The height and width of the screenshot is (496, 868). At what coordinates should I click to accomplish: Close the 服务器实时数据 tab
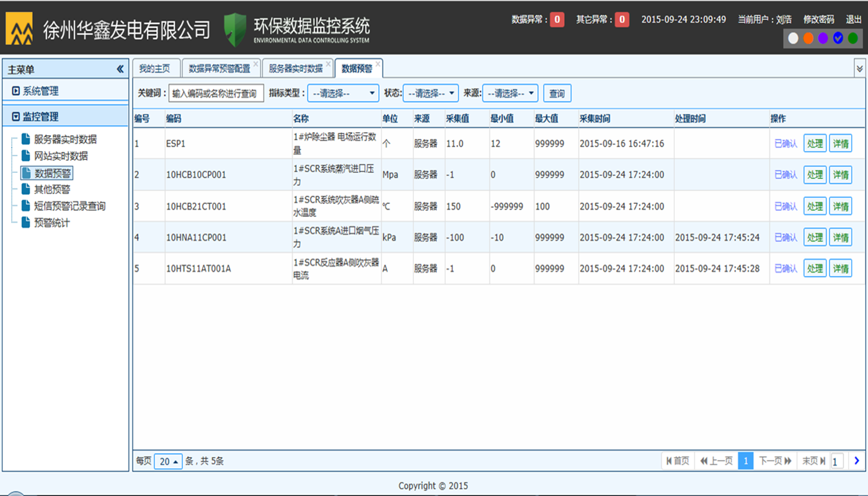[329, 64]
